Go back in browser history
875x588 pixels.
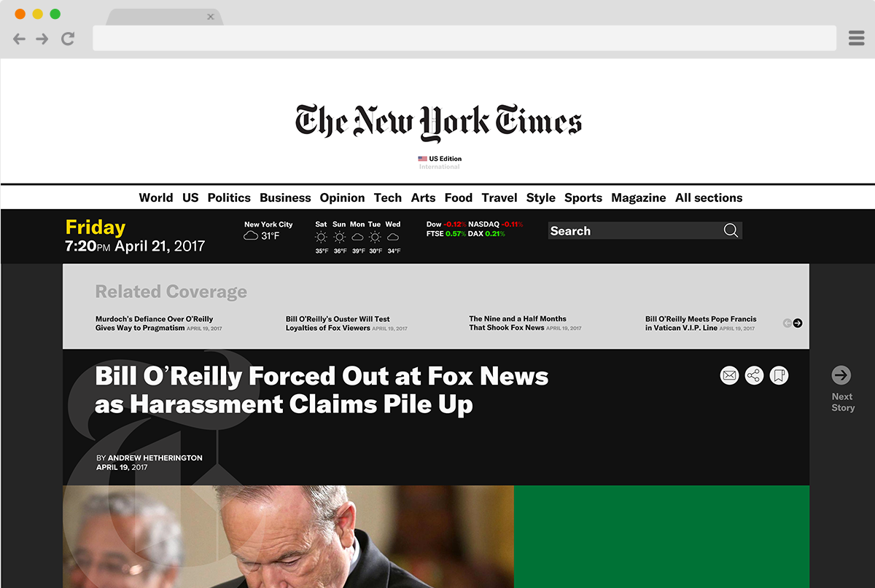point(20,39)
